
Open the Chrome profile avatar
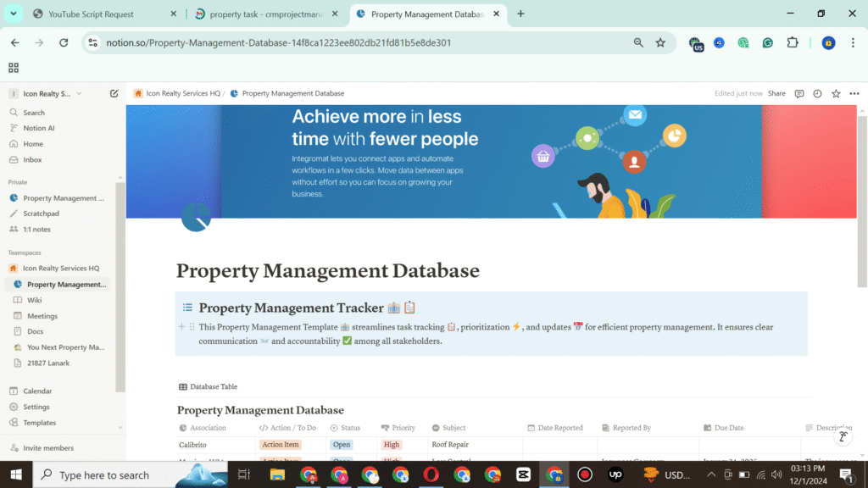(x=828, y=42)
